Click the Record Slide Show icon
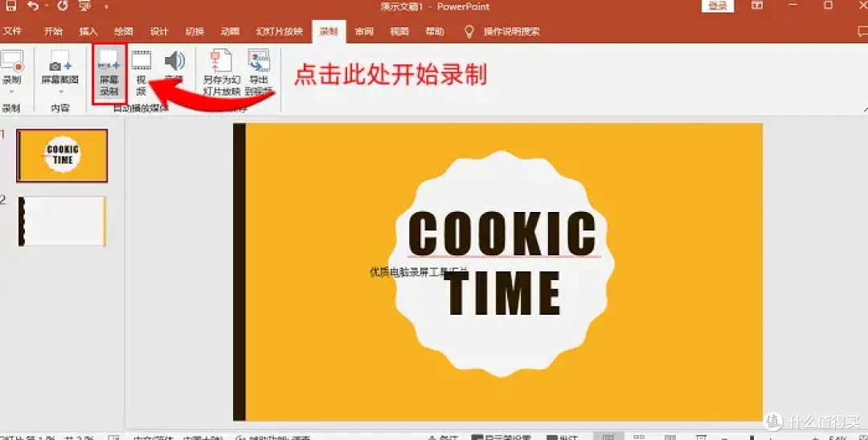Viewport: 868px width, 440px height. coord(12,61)
